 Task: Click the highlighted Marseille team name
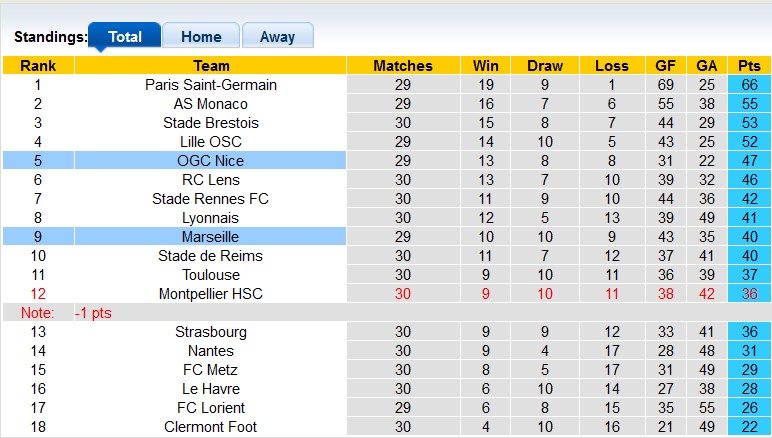[x=211, y=237]
